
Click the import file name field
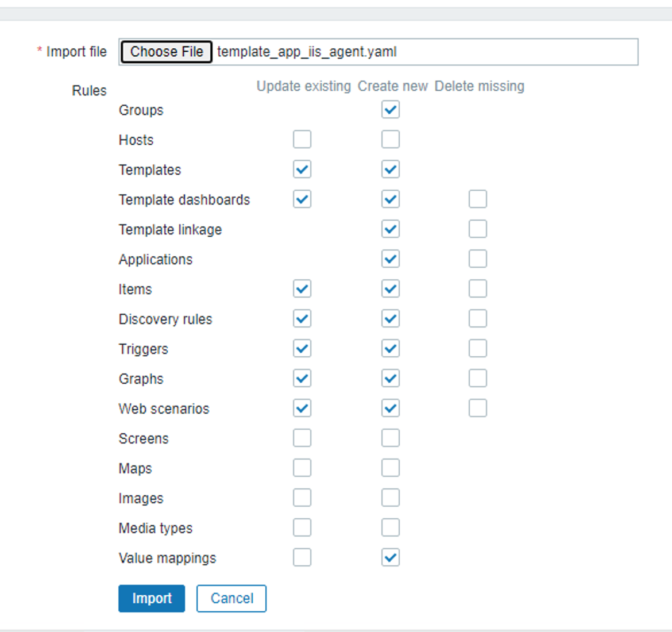click(425, 52)
